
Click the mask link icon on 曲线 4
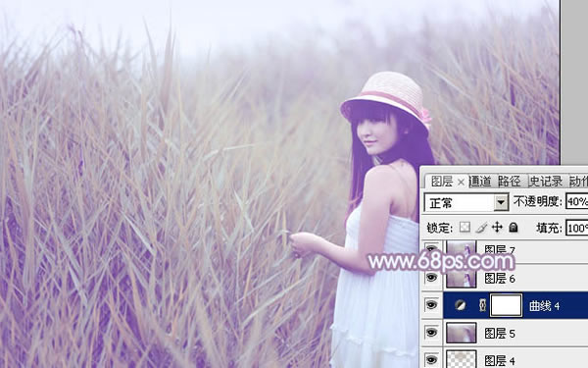click(482, 305)
